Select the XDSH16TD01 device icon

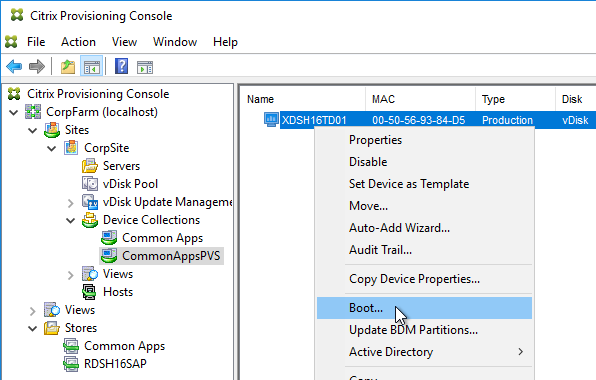click(x=271, y=120)
